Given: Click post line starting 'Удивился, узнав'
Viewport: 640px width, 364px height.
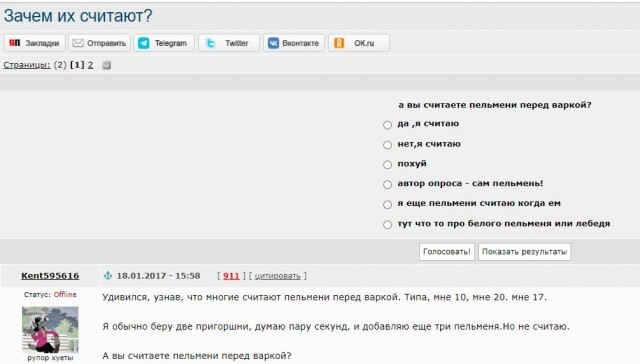Looking at the screenshot, I should click(x=324, y=297).
